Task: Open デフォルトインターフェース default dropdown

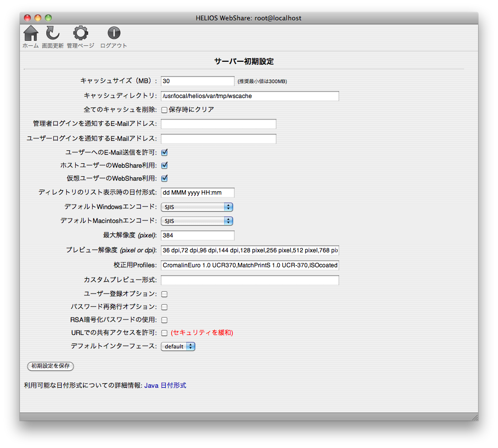Action: pos(178,346)
